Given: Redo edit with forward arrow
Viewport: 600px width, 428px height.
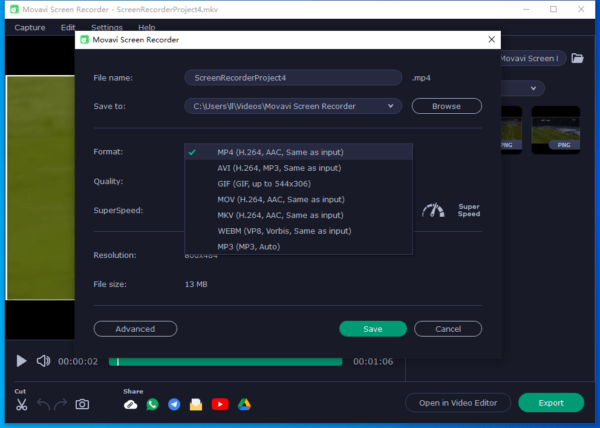Looking at the screenshot, I should (x=60, y=404).
